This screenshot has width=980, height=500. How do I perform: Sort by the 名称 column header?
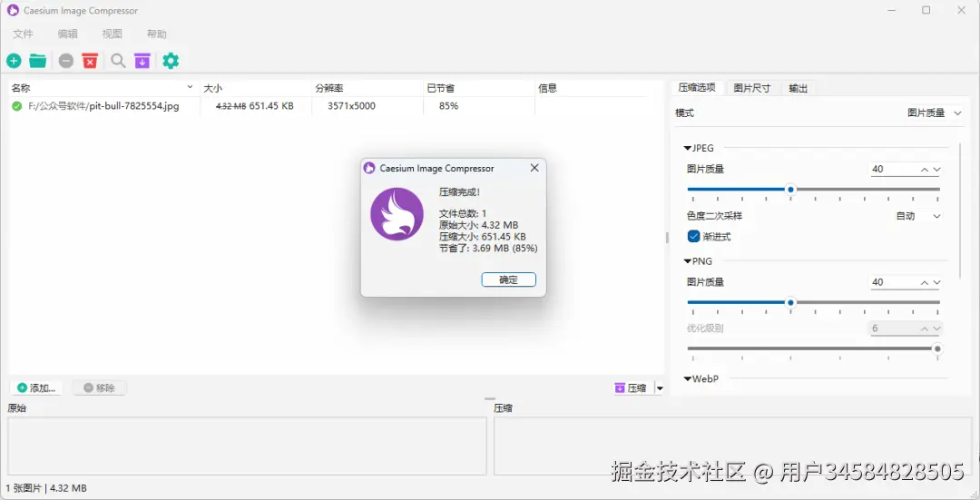click(x=103, y=88)
